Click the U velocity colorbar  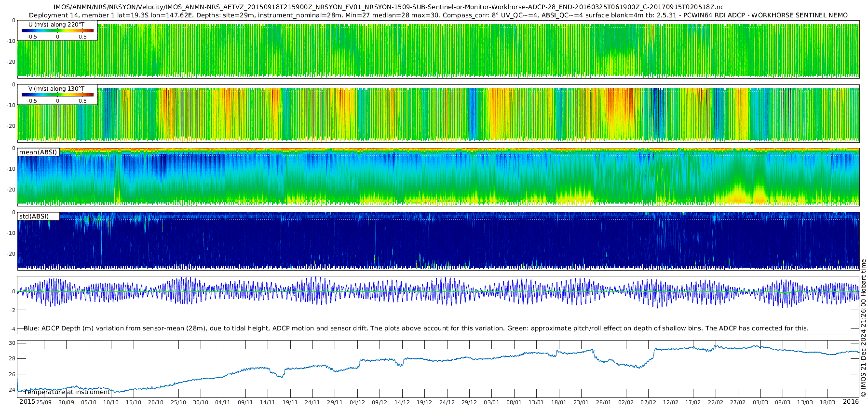click(x=57, y=30)
